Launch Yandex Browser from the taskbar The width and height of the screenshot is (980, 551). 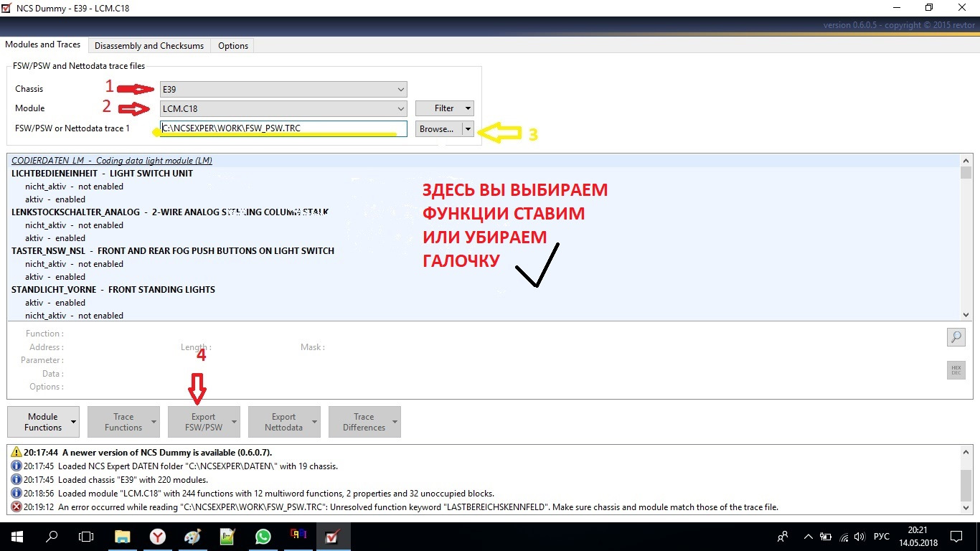(x=157, y=536)
